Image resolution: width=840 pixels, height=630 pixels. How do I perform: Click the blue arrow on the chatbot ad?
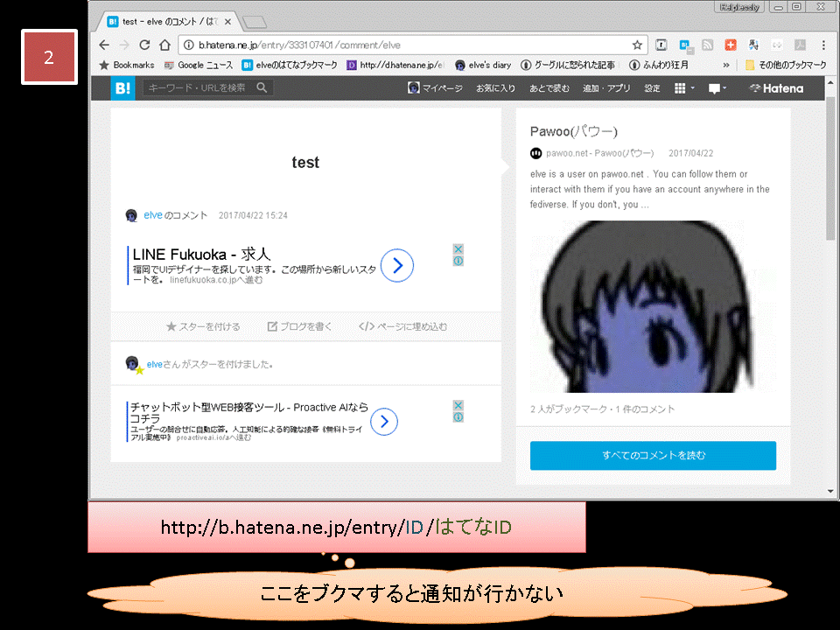pyautogui.click(x=382, y=422)
